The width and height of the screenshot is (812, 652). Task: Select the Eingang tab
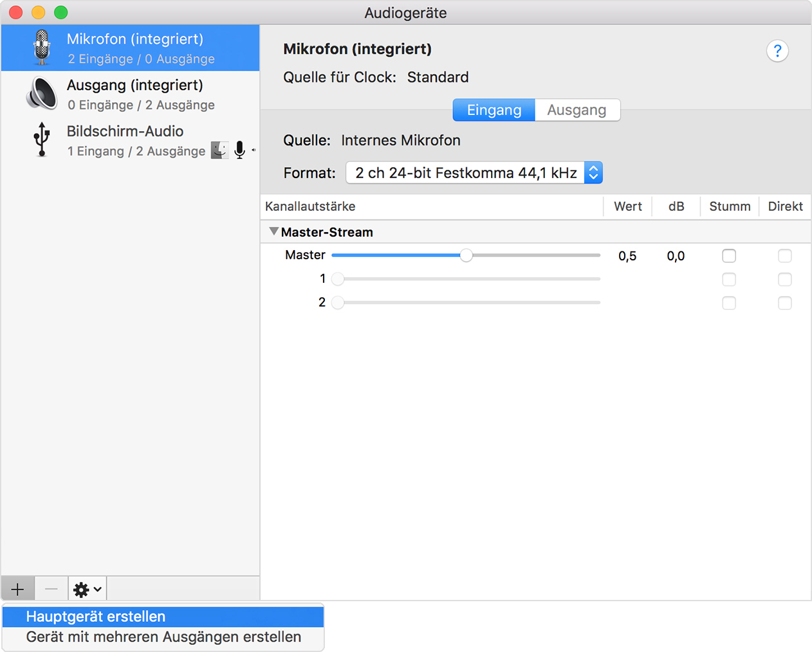pos(494,110)
